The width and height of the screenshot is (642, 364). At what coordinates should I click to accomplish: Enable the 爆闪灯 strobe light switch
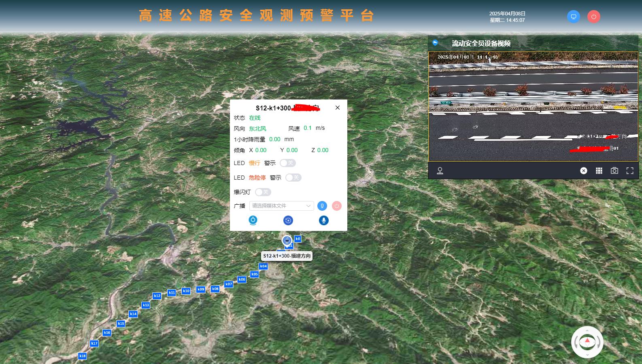point(263,192)
